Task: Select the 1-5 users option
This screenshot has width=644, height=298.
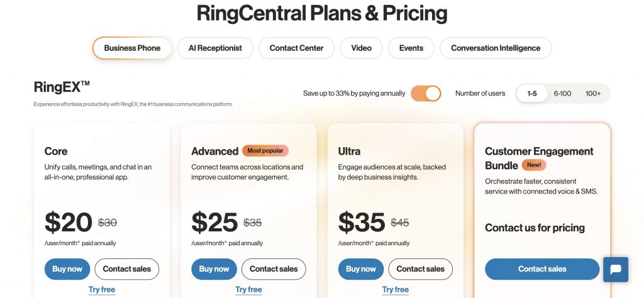Action: 532,94
